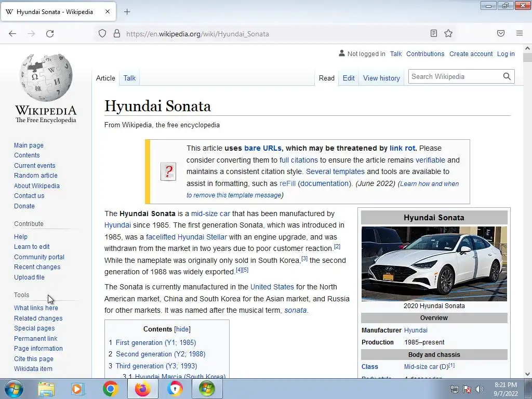Viewport: 532px width, 399px height.
Task: Launch Windows Media Player from taskbar
Action: tap(77, 389)
